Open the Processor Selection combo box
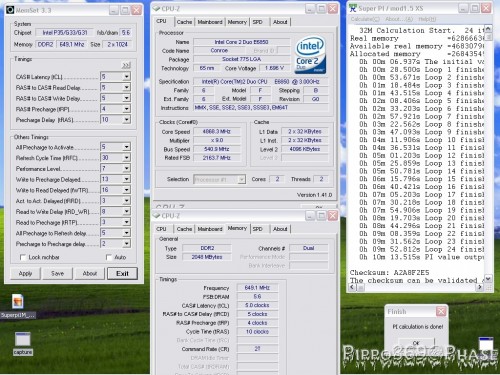This screenshot has height=375, width=500. tap(219, 179)
